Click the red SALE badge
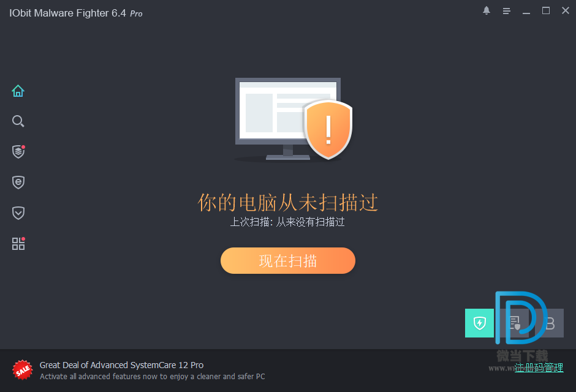The width and height of the screenshot is (576, 392). [x=23, y=370]
